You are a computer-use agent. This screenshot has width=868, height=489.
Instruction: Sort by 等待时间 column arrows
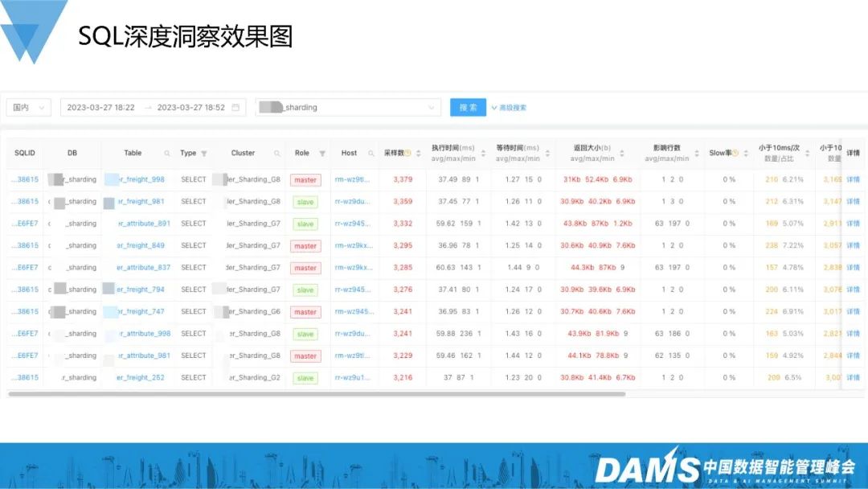(x=546, y=154)
